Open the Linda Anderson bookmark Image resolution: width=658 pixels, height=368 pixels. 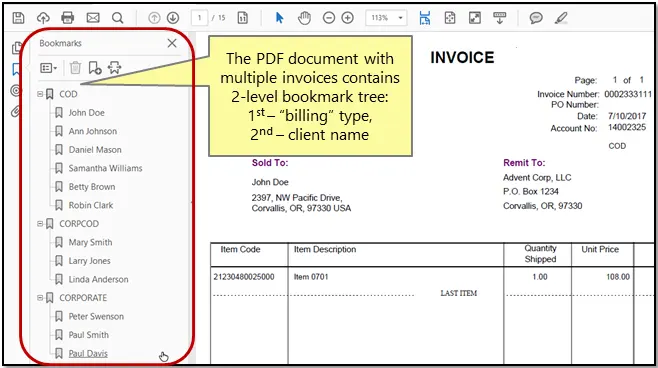pos(98,279)
